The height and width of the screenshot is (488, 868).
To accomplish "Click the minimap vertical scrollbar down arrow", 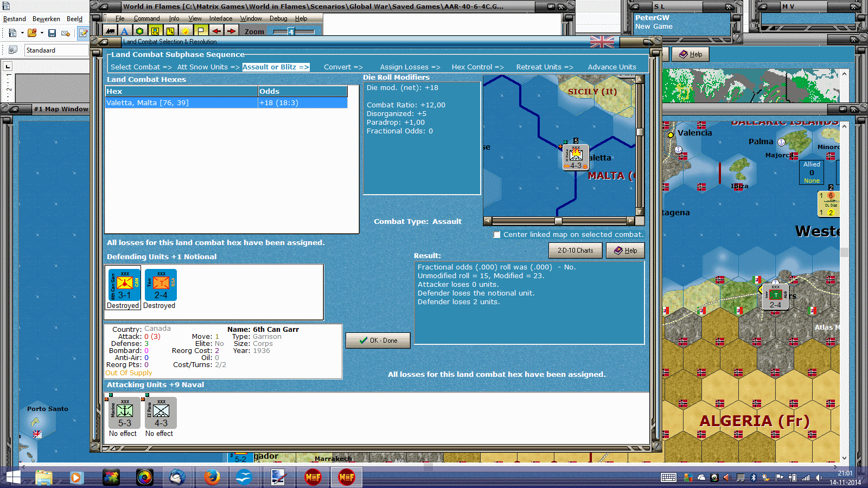I will pos(640,212).
